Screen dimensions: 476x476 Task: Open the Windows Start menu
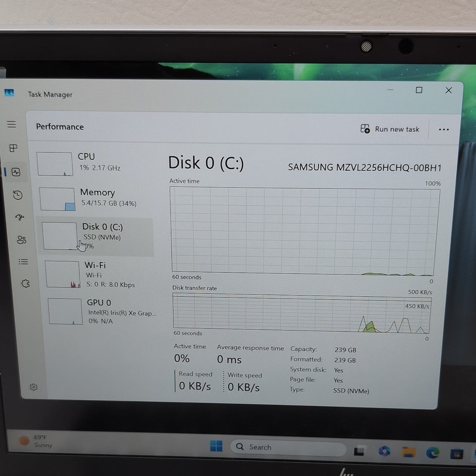(216, 446)
